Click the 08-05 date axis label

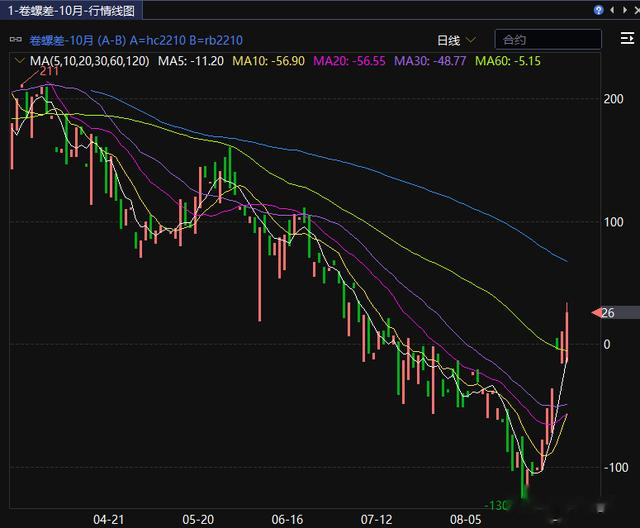tap(465, 519)
